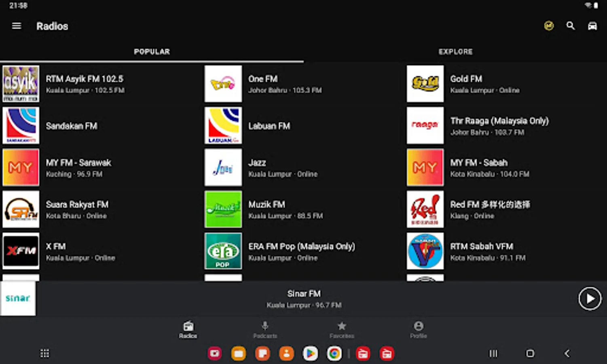Viewport: 607px width, 364px height.
Task: Select the Gold FM station logo
Action: click(425, 84)
